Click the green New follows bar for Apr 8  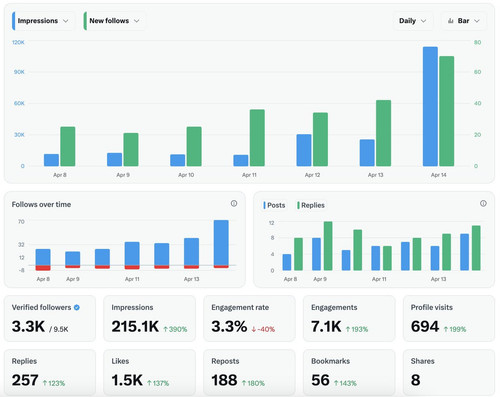68,146
